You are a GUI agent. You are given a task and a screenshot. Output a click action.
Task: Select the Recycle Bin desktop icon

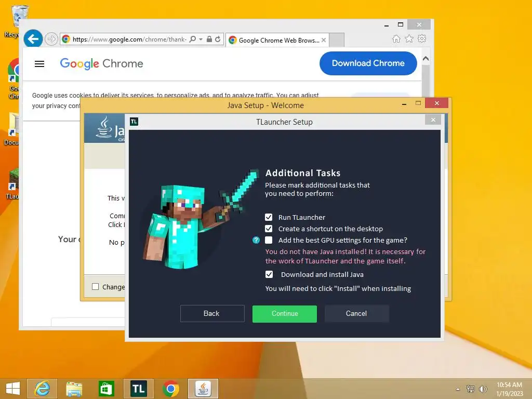19,16
